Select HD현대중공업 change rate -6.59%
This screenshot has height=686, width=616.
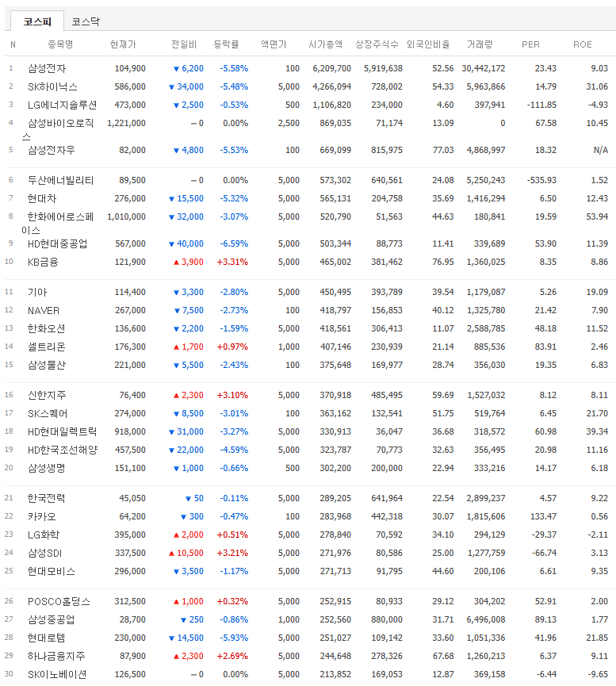pos(234,244)
